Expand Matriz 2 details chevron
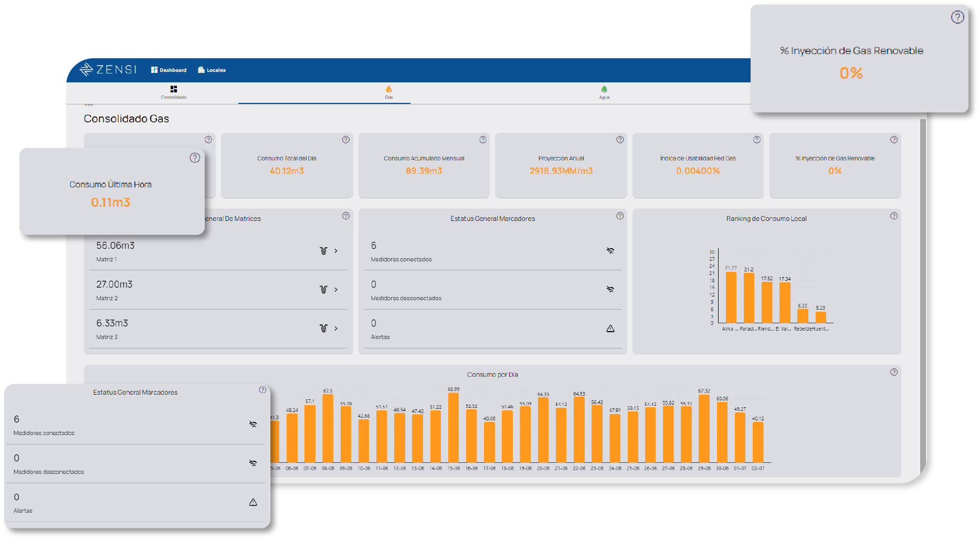Viewport: 980px width, 540px height. point(336,290)
